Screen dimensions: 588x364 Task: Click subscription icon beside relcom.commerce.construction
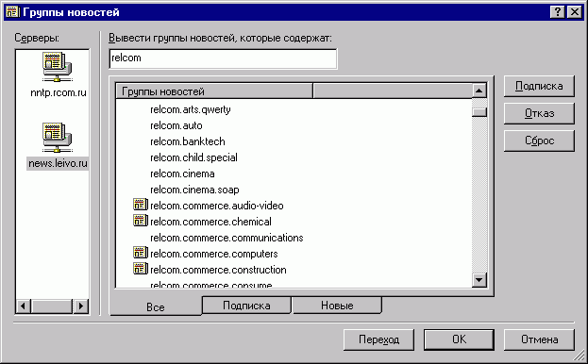[x=141, y=270]
